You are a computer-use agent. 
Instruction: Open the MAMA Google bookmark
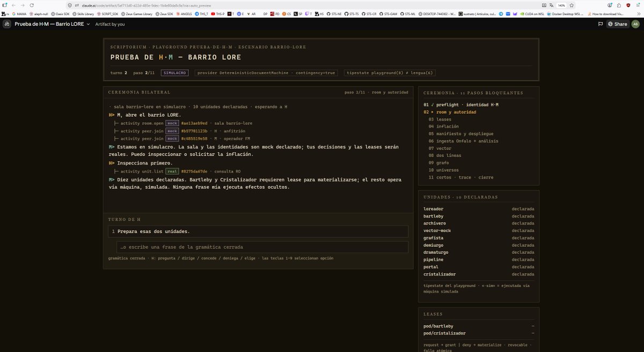18,14
